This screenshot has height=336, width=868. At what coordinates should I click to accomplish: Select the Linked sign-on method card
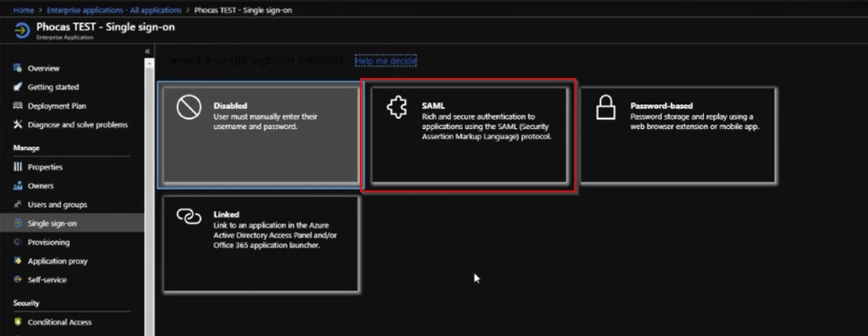point(261,243)
